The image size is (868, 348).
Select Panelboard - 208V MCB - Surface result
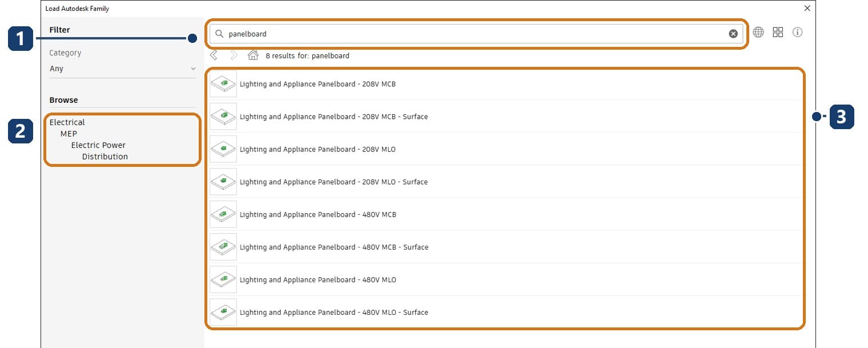[x=505, y=117]
